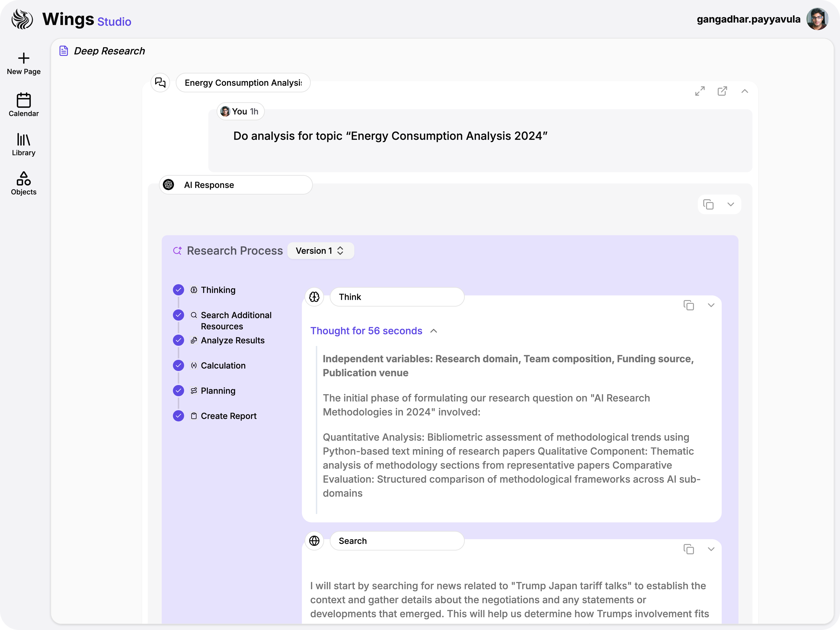The width and height of the screenshot is (840, 630).
Task: Select the Deep Research page tab
Action: click(102, 51)
